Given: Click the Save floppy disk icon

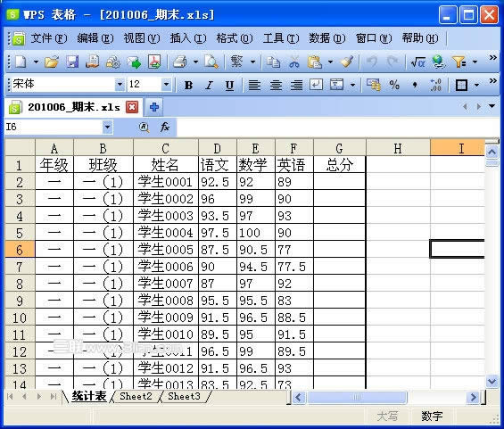Looking at the screenshot, I should (x=72, y=62).
